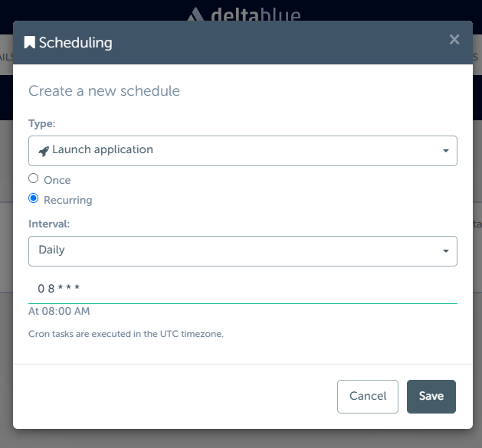This screenshot has width=482, height=448.
Task: Save the new schedule
Action: [x=431, y=396]
